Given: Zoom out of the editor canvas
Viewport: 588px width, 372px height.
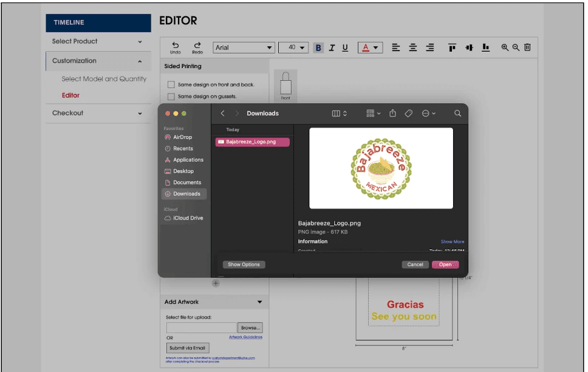Looking at the screenshot, I should click(x=516, y=47).
